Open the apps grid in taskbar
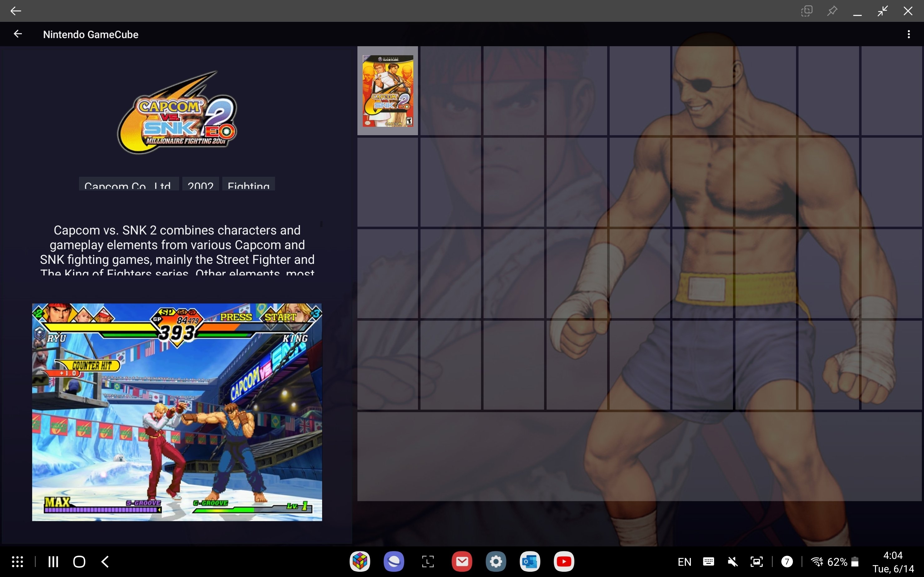 17,561
